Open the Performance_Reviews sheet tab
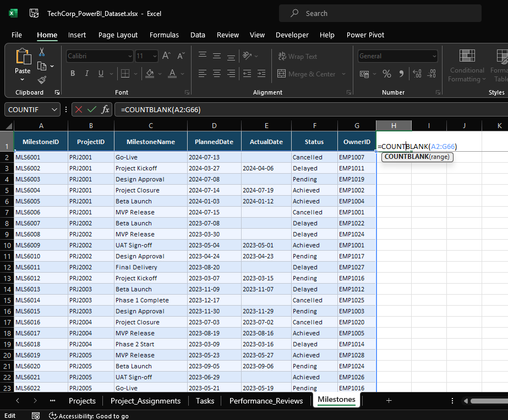The width and height of the screenshot is (508, 420). click(266, 401)
